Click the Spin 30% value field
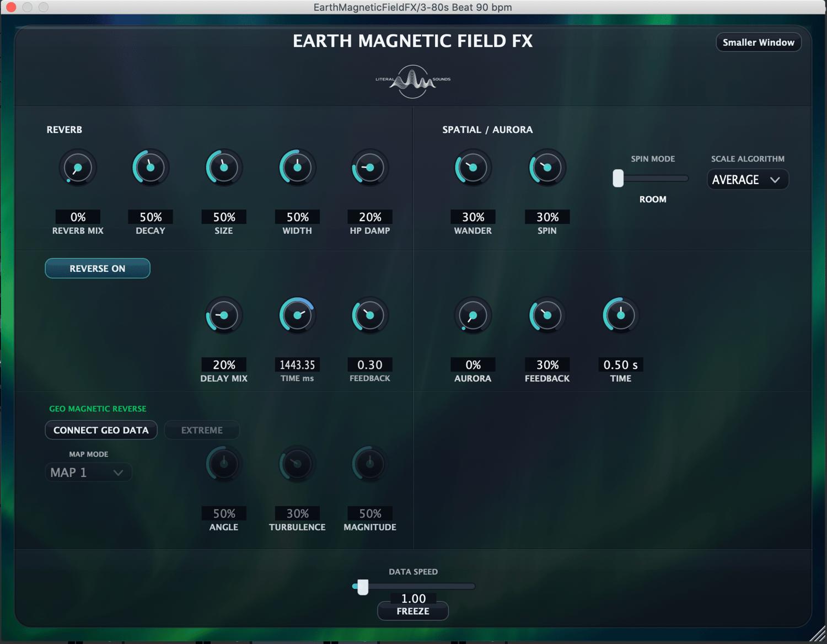 pyautogui.click(x=547, y=217)
